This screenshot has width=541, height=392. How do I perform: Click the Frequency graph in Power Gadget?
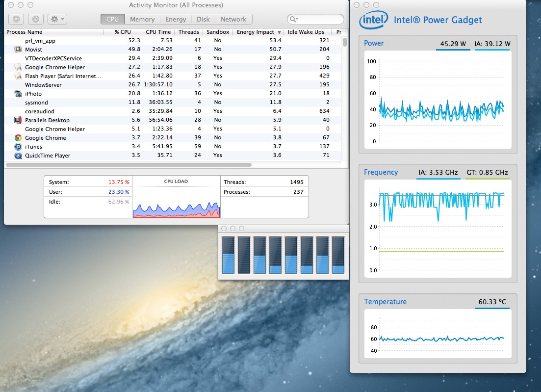(438, 229)
